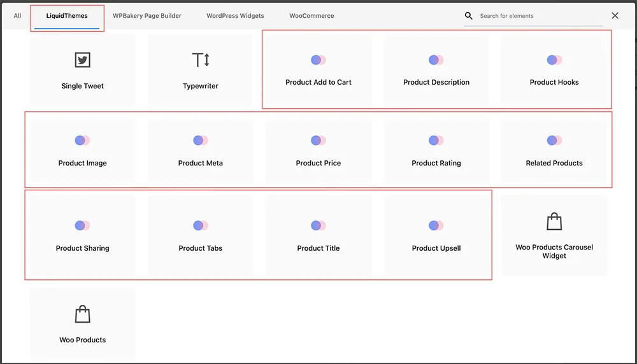
Task: Click the Product Meta element icon
Action: click(x=201, y=141)
